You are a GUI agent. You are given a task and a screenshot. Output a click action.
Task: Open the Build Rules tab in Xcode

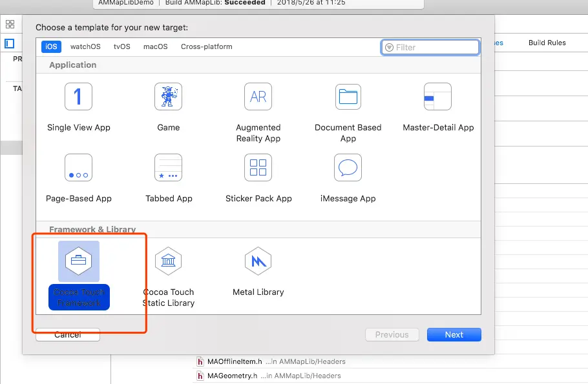[x=547, y=43]
